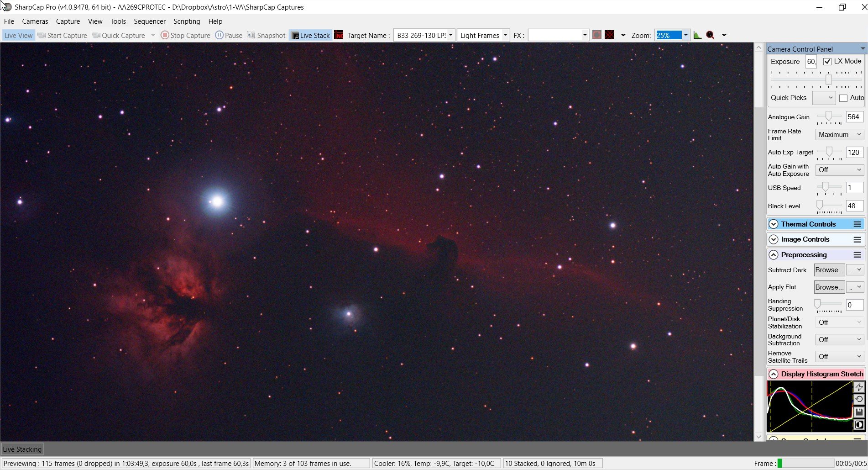Screen dimensions: 868x470
Task: Take a Snapshot via toolbar icon
Action: 251,35
